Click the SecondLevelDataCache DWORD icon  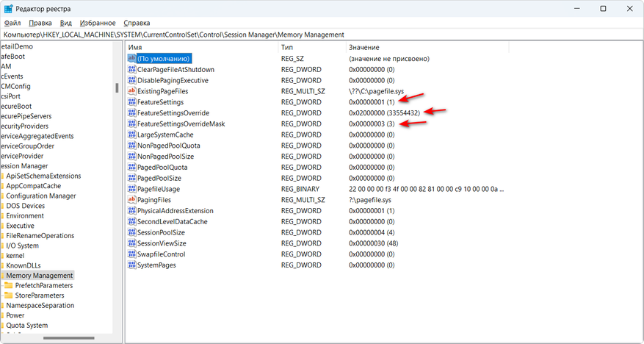(132, 221)
